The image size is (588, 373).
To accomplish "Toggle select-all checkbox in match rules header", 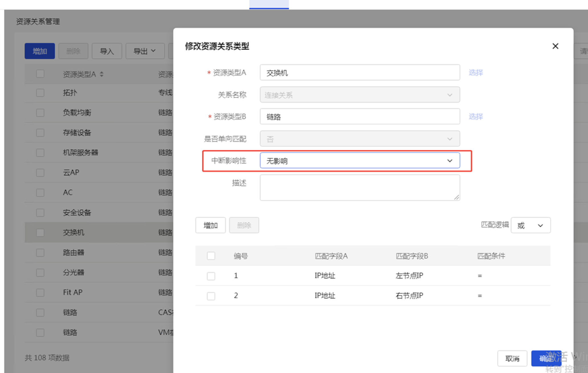I will click(x=211, y=256).
